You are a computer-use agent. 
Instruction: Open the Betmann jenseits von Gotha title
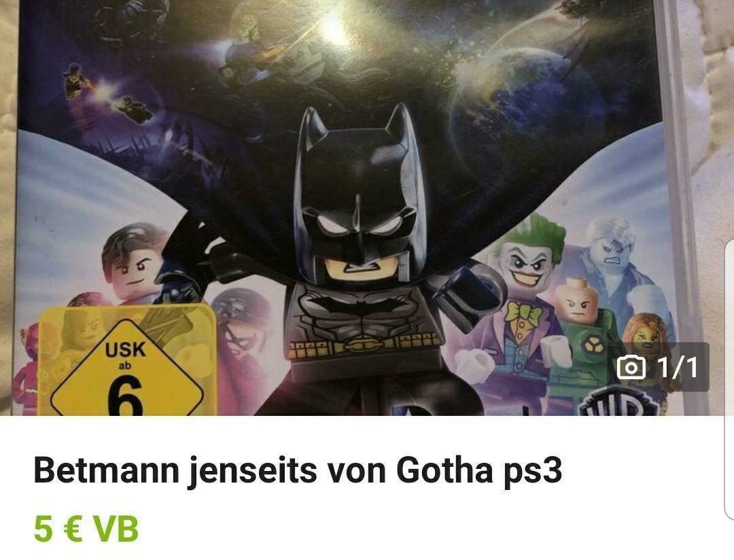(x=298, y=470)
